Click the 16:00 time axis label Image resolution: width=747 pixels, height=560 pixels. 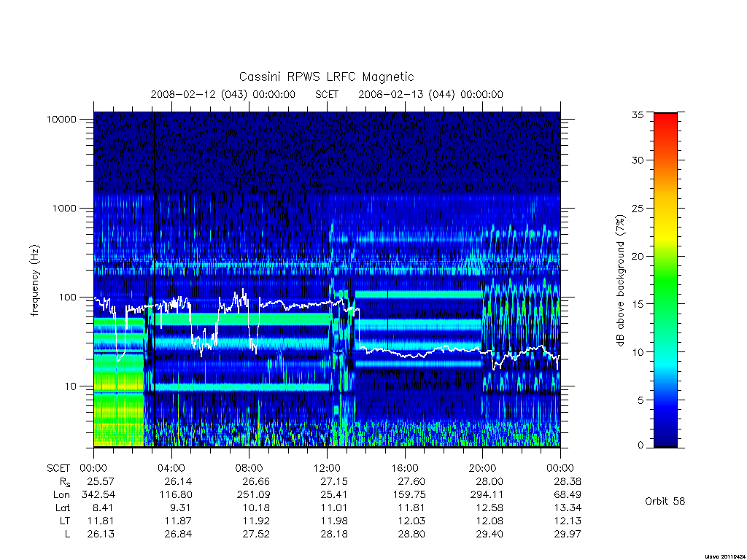pyautogui.click(x=404, y=468)
